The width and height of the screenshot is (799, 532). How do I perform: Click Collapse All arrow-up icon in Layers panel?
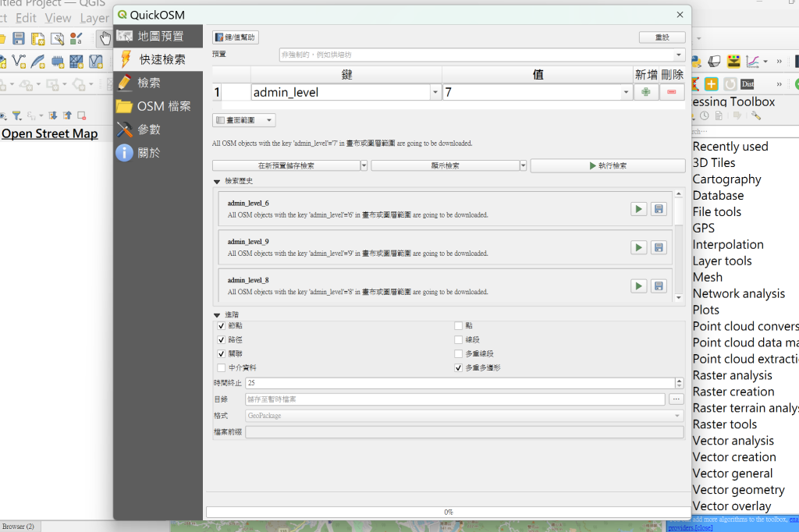pyautogui.click(x=67, y=115)
